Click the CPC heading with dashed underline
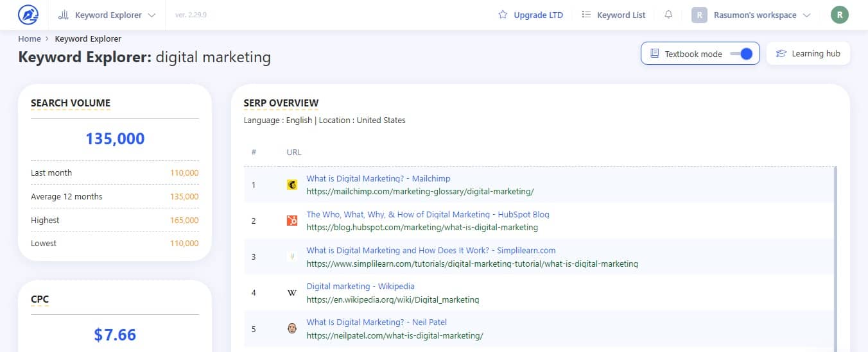868x352 pixels. click(x=40, y=299)
